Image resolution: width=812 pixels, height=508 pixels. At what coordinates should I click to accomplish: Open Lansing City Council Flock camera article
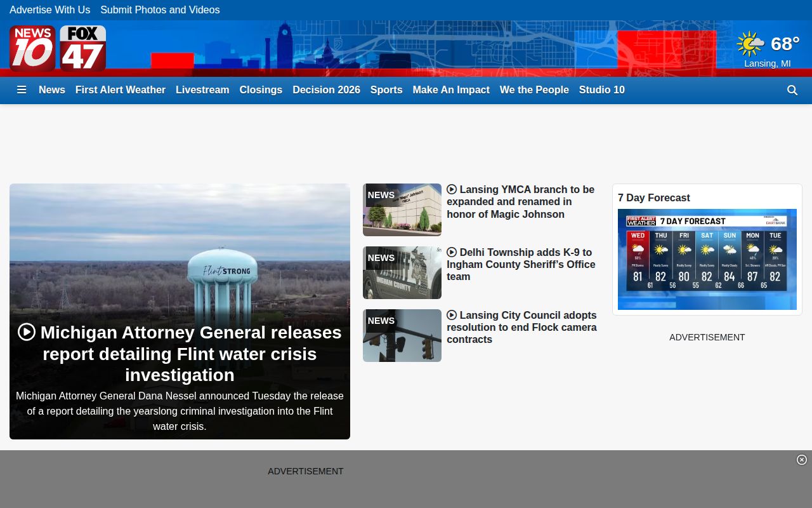tap(521, 327)
